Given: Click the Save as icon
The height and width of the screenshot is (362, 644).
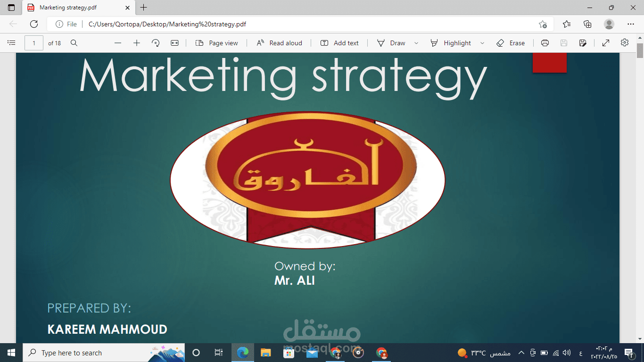Looking at the screenshot, I should 583,43.
